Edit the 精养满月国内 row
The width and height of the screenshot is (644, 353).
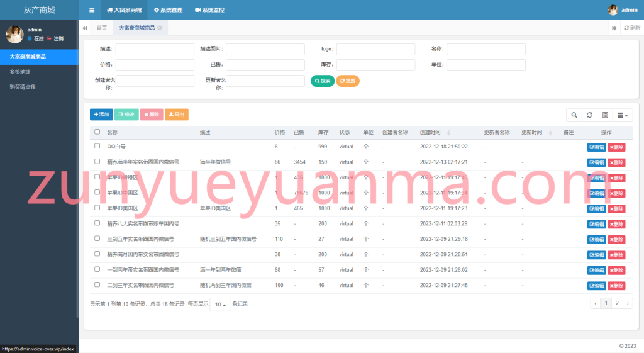click(x=596, y=255)
